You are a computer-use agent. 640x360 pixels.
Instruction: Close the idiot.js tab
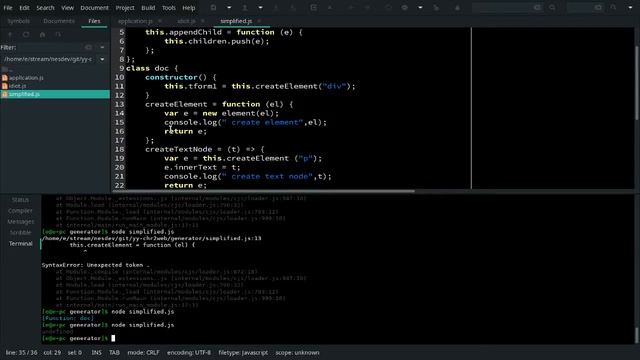pyautogui.click(x=202, y=21)
